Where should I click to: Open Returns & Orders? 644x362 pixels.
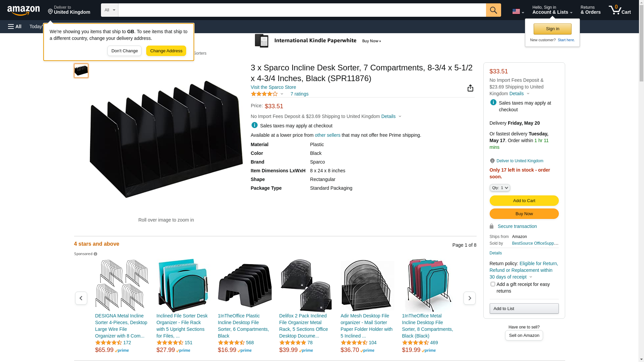(x=590, y=10)
